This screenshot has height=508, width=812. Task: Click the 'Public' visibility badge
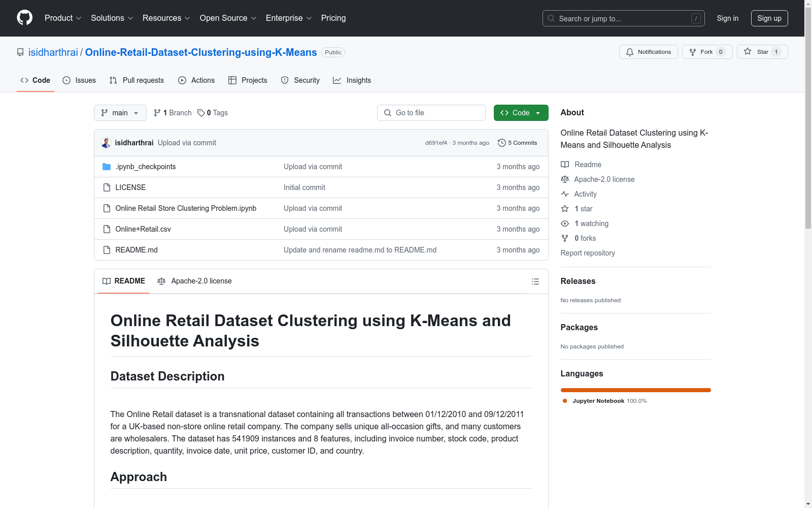(x=333, y=52)
